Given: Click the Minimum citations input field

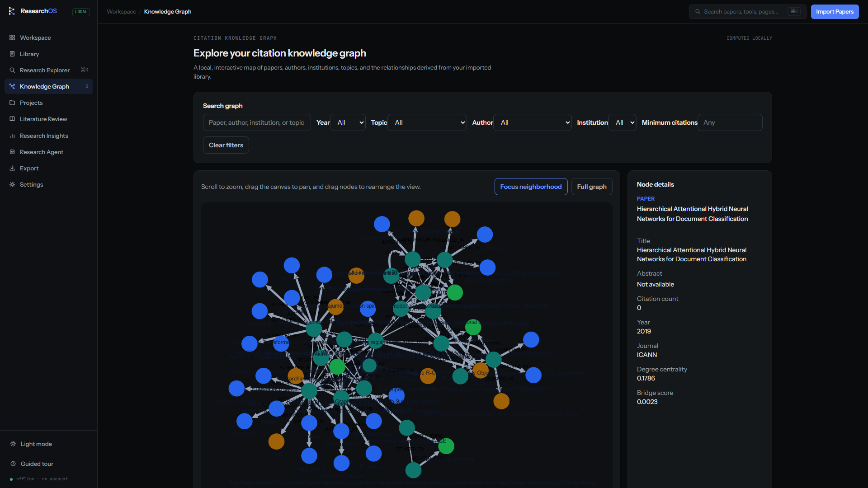Looking at the screenshot, I should pyautogui.click(x=730, y=122).
